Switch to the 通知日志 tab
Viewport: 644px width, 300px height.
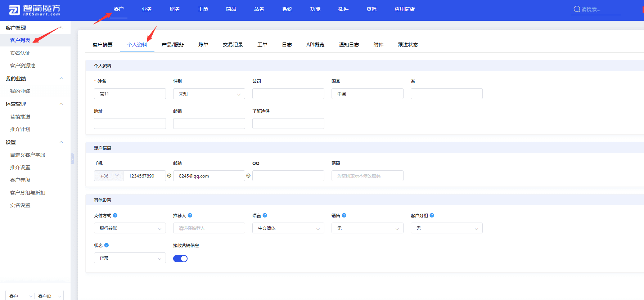click(349, 45)
